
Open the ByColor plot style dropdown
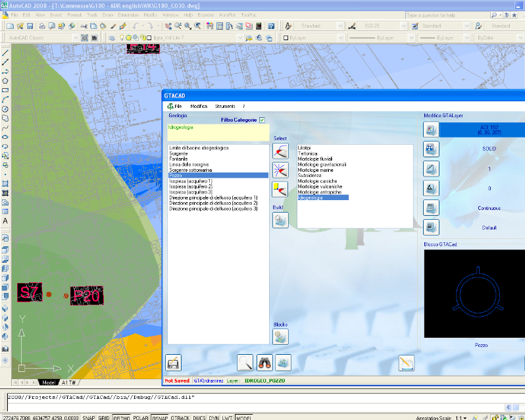(520, 38)
